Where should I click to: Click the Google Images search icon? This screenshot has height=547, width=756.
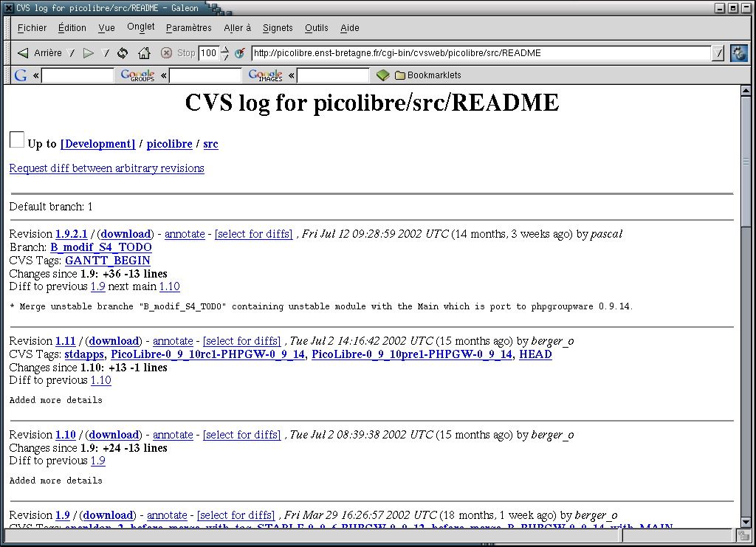[x=265, y=75]
